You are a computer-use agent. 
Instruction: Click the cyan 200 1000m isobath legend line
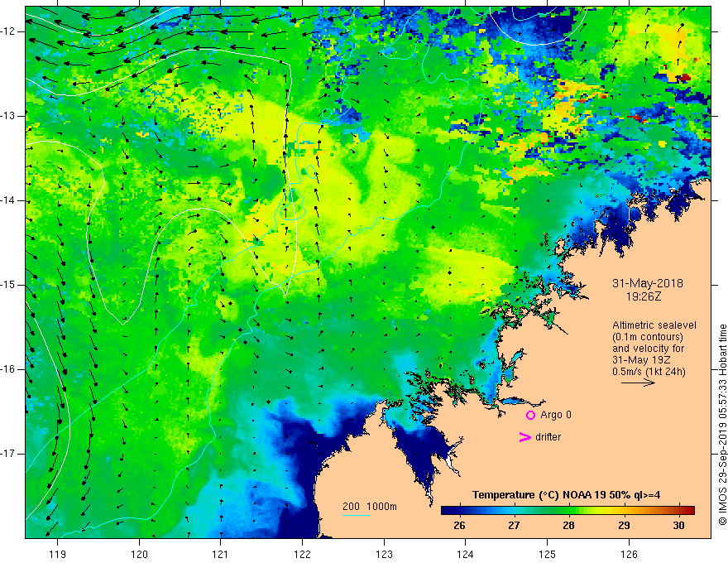pos(356,515)
